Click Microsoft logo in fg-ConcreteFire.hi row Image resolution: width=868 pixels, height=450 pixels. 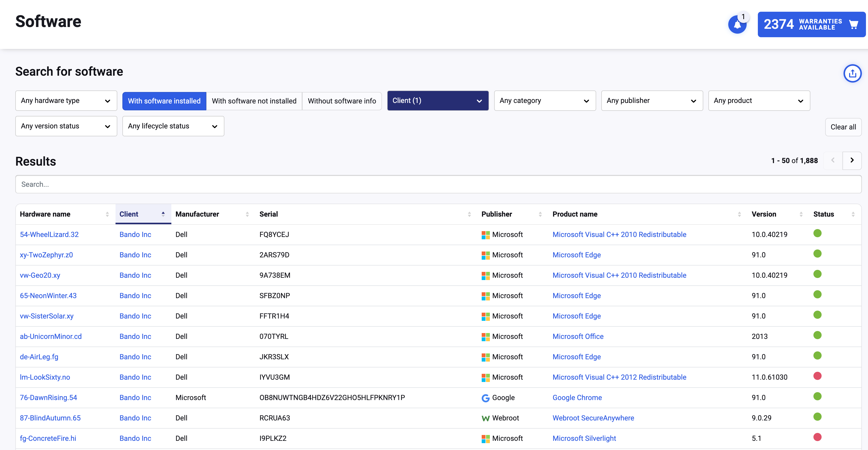[486, 439]
